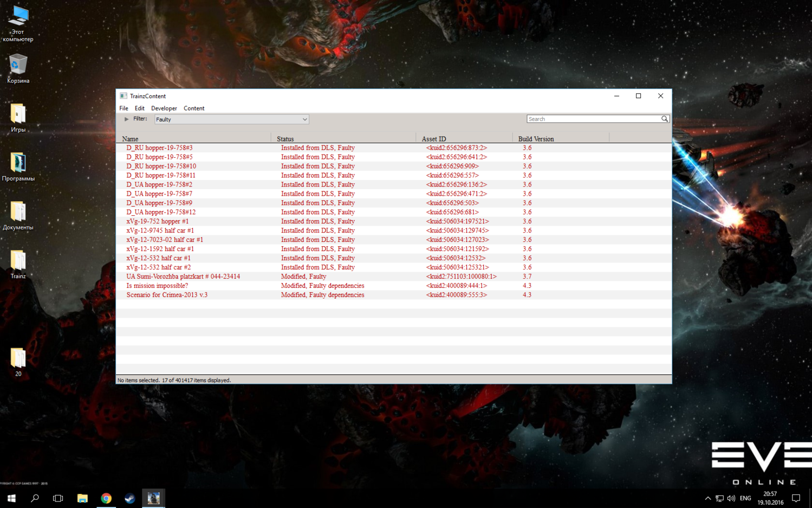The width and height of the screenshot is (812, 508).
Task: Select the row 'Is mission impossible?'
Action: (x=394, y=286)
